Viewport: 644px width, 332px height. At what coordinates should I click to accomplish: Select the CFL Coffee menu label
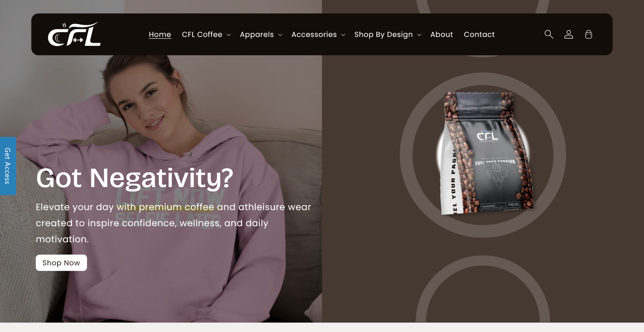click(202, 34)
